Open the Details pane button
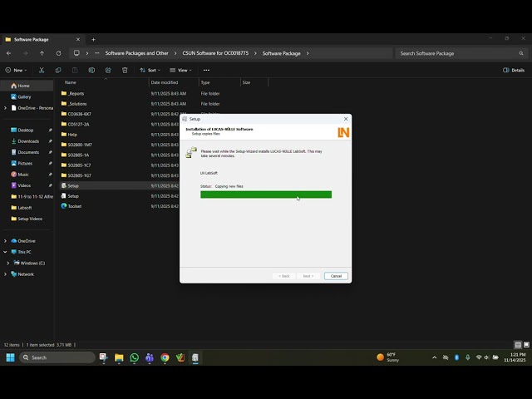Screen dimensions: 532x399 [514, 70]
